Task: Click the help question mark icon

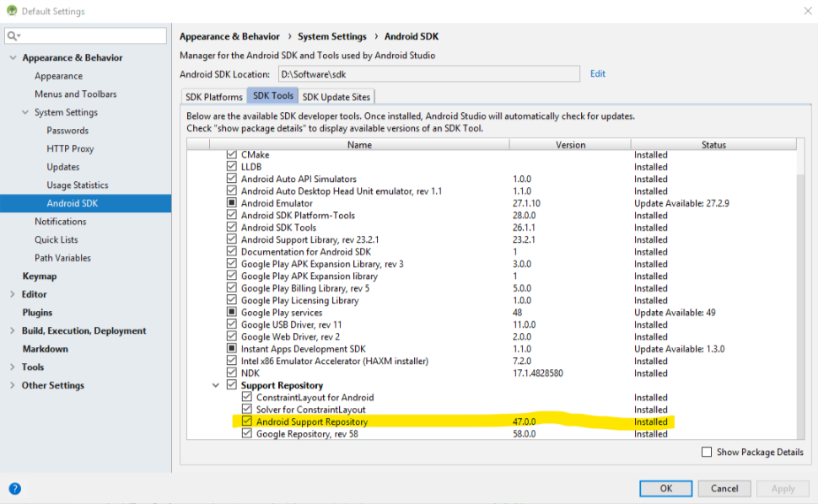Action: click(15, 488)
